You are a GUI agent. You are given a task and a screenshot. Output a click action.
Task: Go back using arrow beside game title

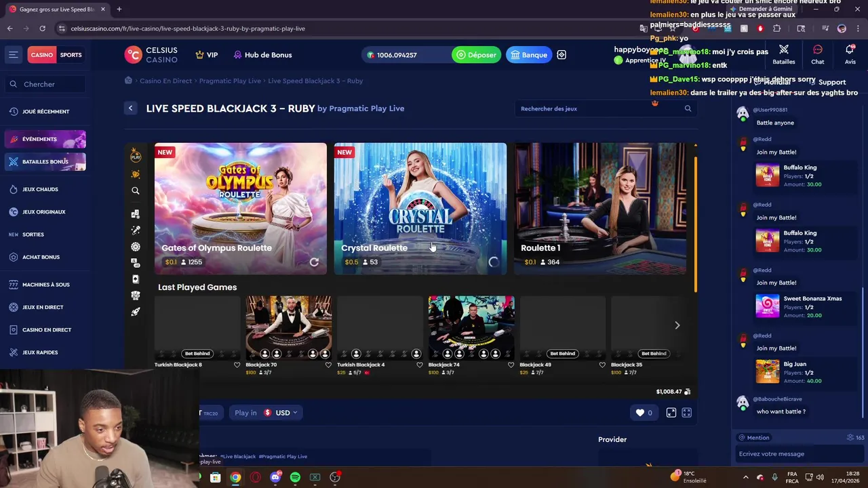coord(131,108)
